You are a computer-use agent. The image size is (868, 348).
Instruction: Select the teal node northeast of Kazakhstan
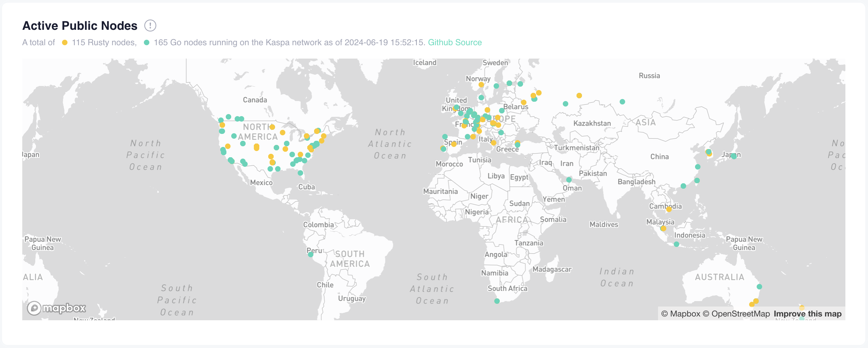622,102
